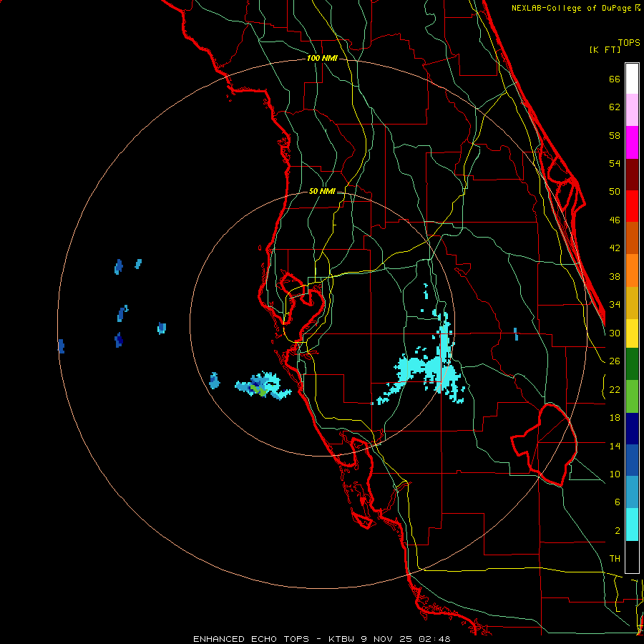Pick the navy blue legend swatch
The height and width of the screenshot is (644, 644).
[x=632, y=429]
